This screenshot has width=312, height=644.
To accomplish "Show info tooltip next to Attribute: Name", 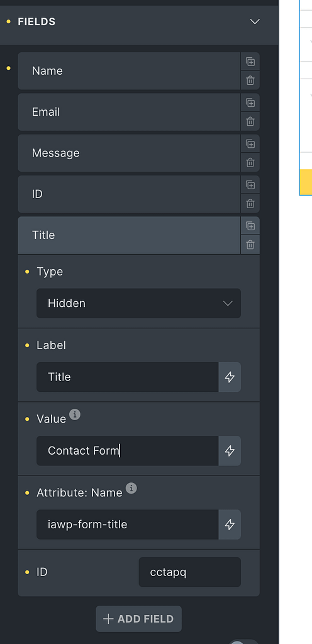I will pos(131,488).
